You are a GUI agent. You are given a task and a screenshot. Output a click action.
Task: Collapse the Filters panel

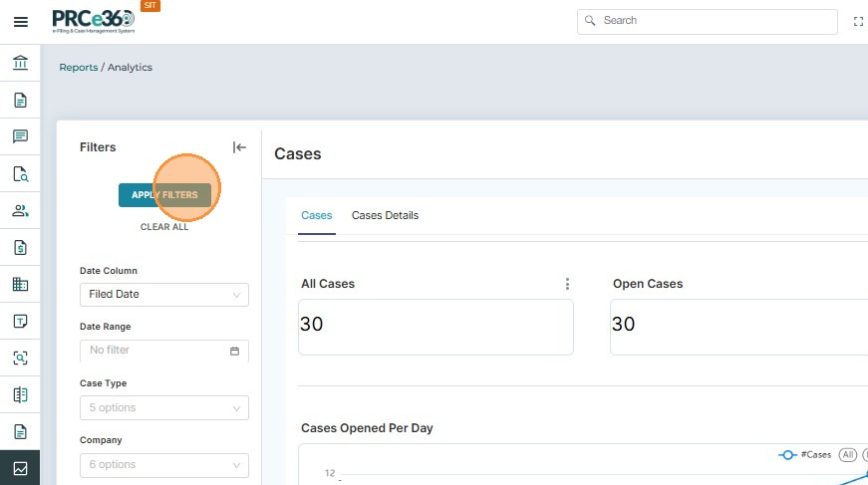click(x=239, y=147)
